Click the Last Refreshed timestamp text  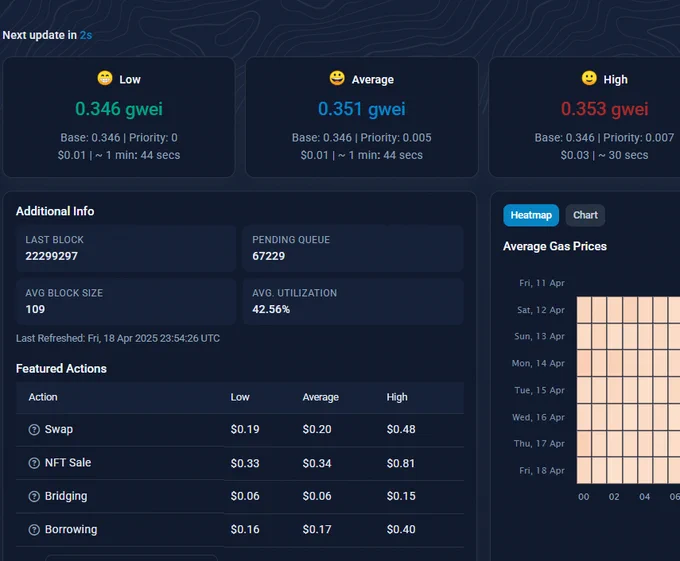[x=118, y=338]
